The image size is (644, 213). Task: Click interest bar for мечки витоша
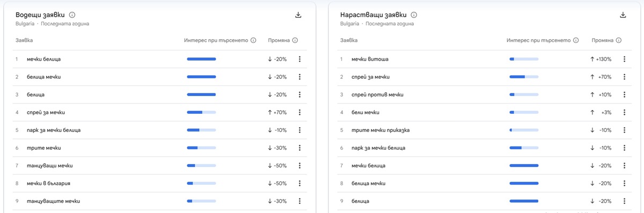(524, 59)
